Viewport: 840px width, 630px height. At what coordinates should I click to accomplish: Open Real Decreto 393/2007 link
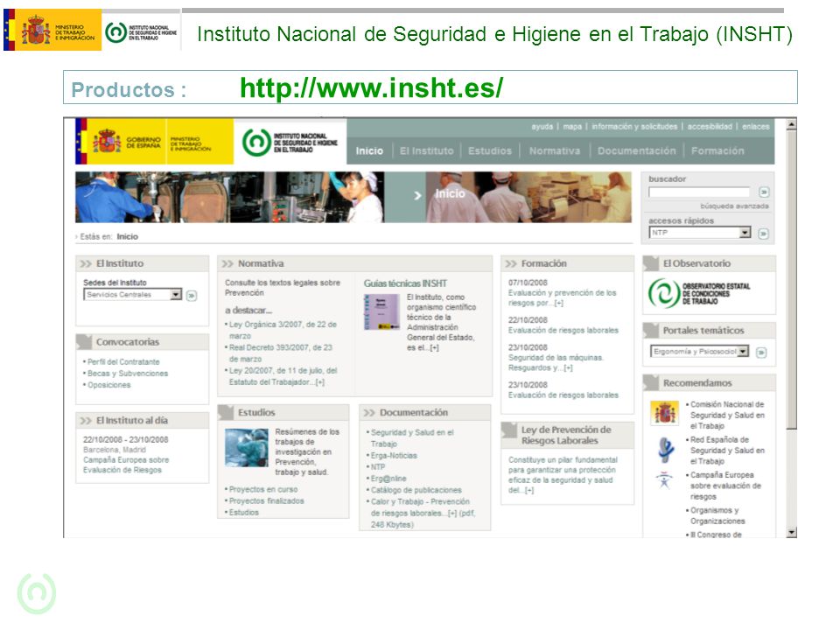(281, 353)
